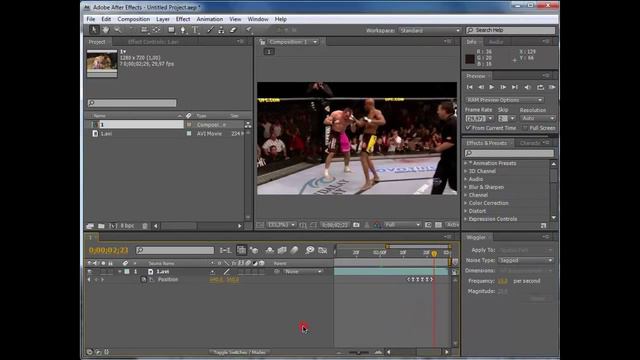Toggle From Current Time checkbox
This screenshot has width=640, height=360.
pyautogui.click(x=468, y=128)
